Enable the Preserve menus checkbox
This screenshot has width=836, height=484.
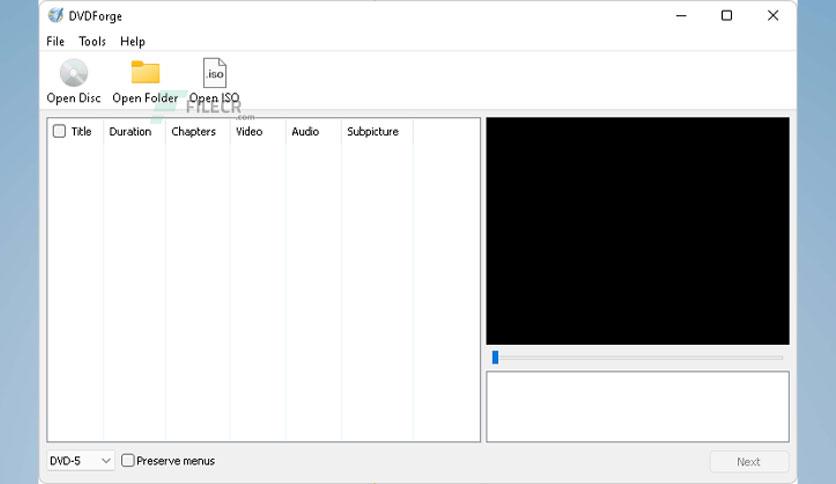[x=127, y=460]
